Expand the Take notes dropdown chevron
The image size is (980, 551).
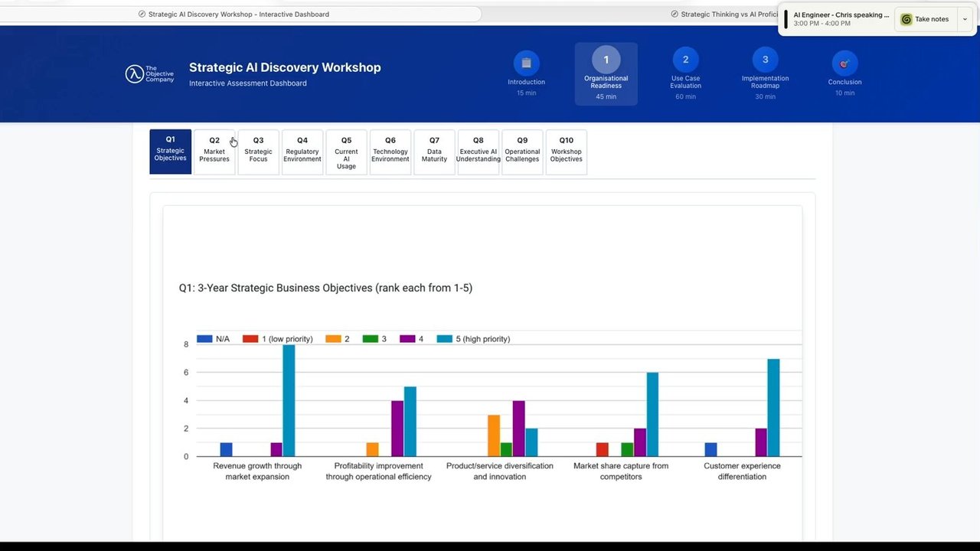coord(965,19)
